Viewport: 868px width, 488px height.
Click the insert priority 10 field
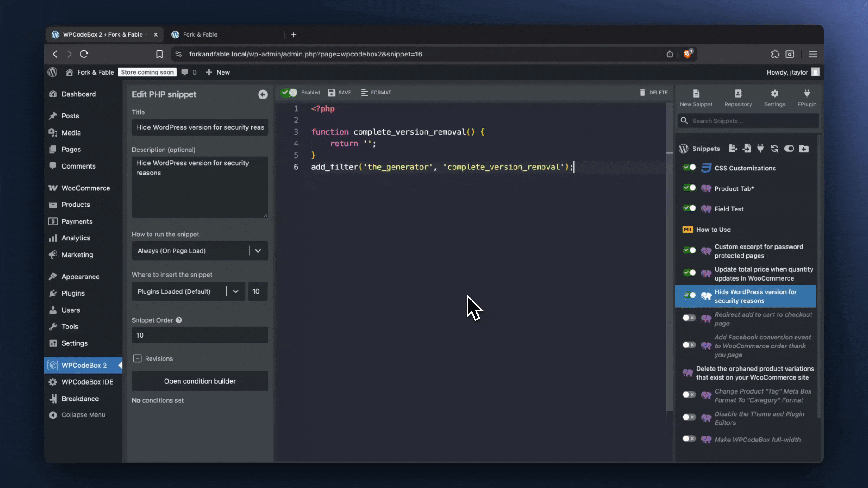tap(257, 291)
